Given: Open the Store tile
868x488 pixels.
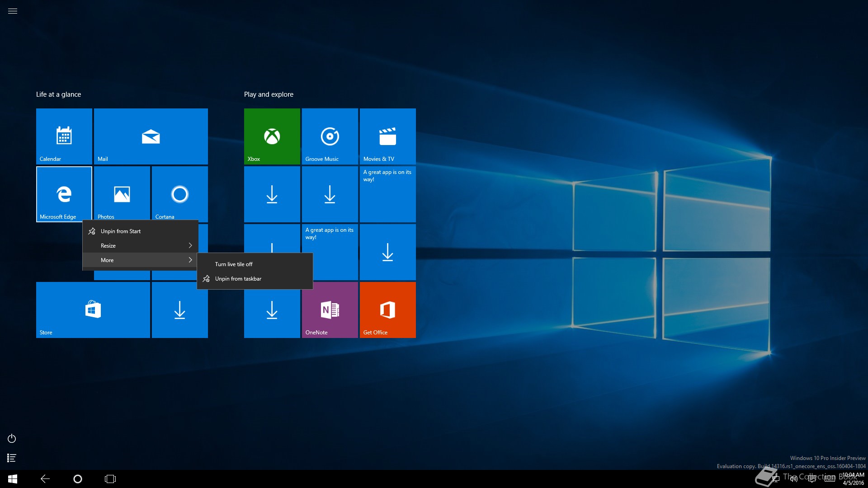Looking at the screenshot, I should coord(93,310).
